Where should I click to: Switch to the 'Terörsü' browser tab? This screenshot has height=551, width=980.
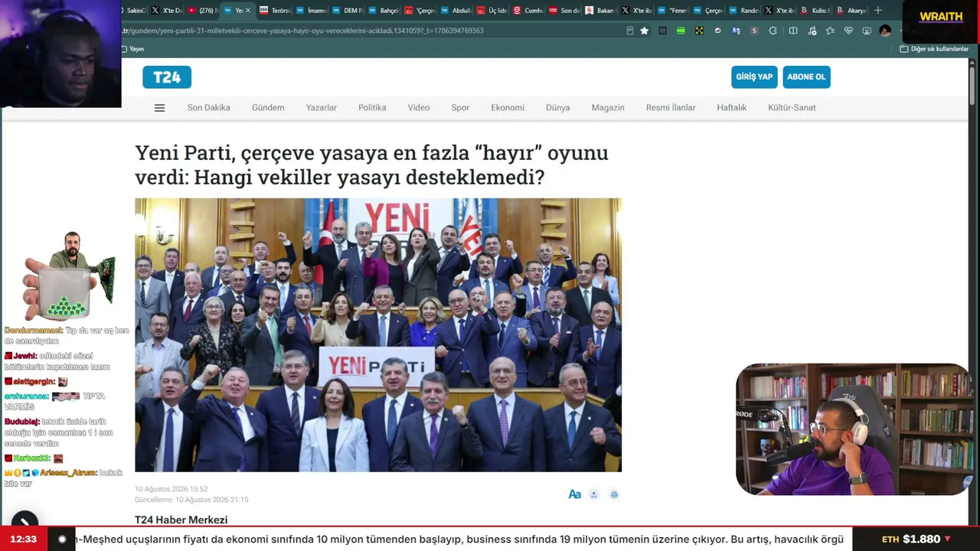pos(275,11)
